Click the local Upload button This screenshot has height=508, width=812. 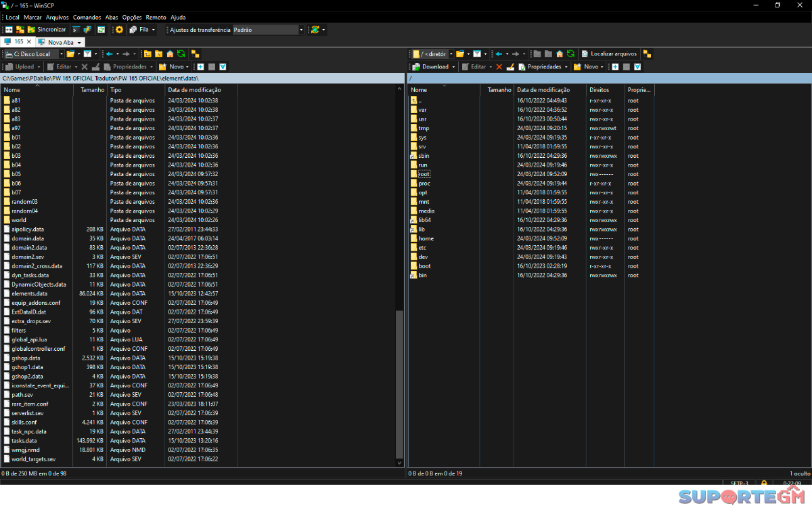pyautogui.click(x=20, y=67)
